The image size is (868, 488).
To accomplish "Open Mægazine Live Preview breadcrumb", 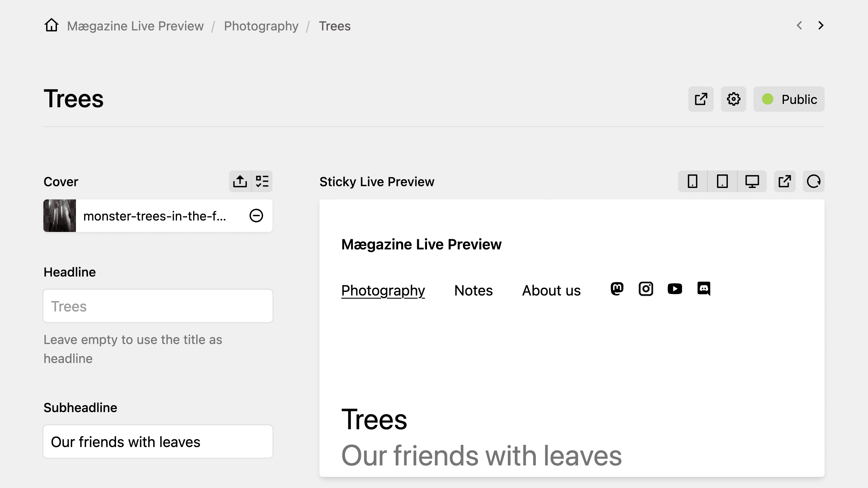I will pos(135,26).
